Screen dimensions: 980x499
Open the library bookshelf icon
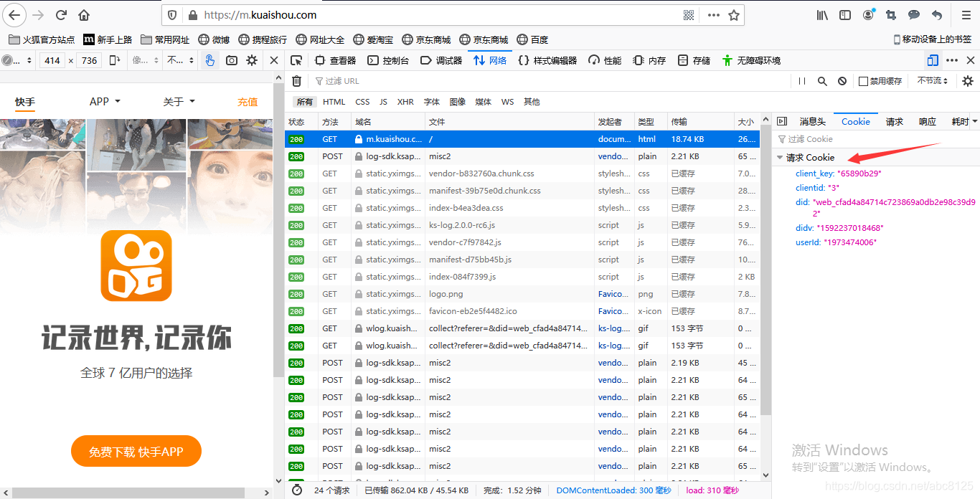tap(822, 15)
